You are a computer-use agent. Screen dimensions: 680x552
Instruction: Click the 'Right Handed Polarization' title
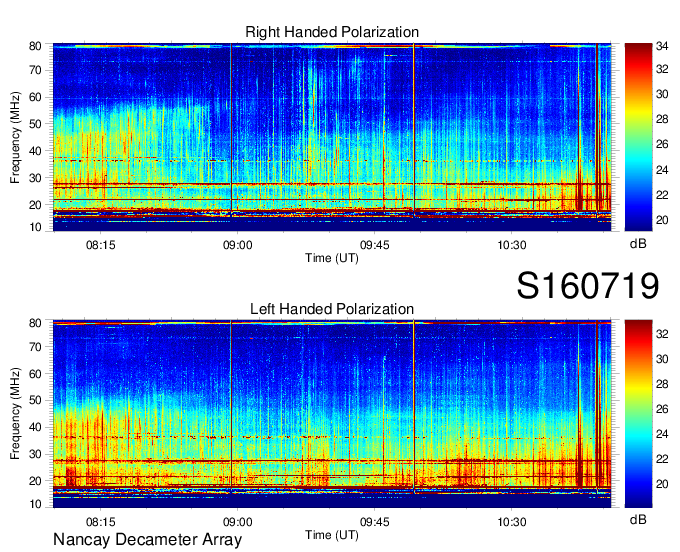(332, 32)
